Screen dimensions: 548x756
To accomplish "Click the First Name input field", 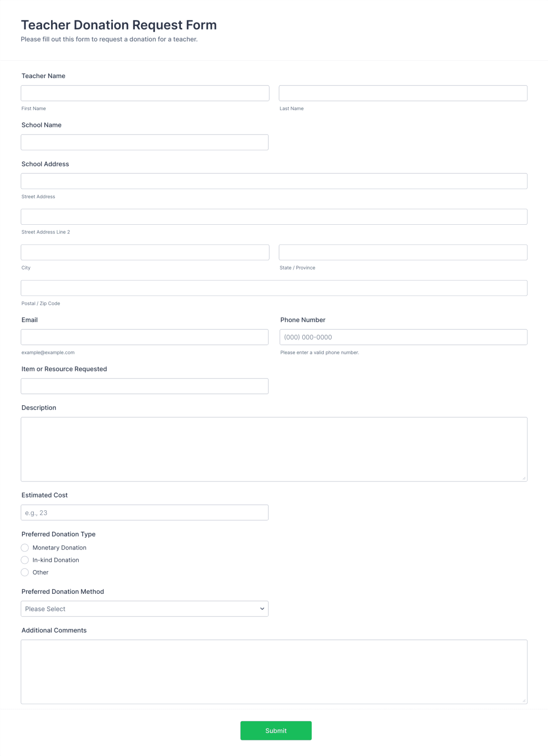I will [x=144, y=93].
